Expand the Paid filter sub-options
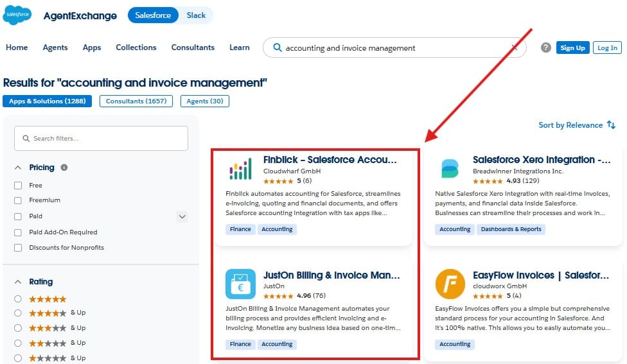Screen dimensions: 627x364 (182, 216)
